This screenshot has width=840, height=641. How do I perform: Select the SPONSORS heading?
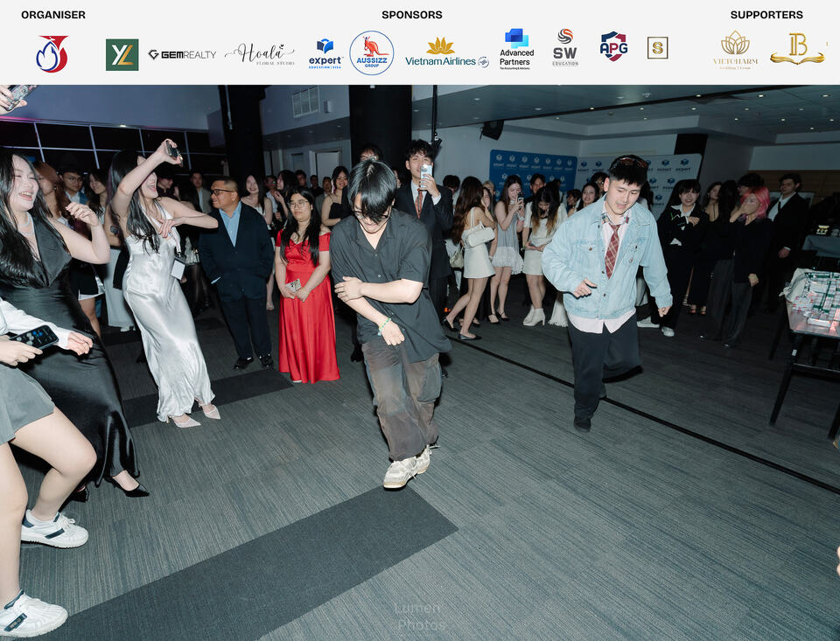(x=412, y=15)
